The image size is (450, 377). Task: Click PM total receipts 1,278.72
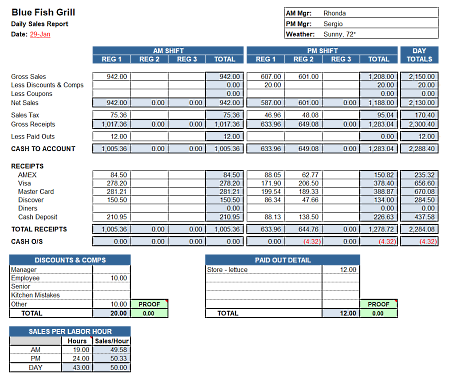pos(379,229)
